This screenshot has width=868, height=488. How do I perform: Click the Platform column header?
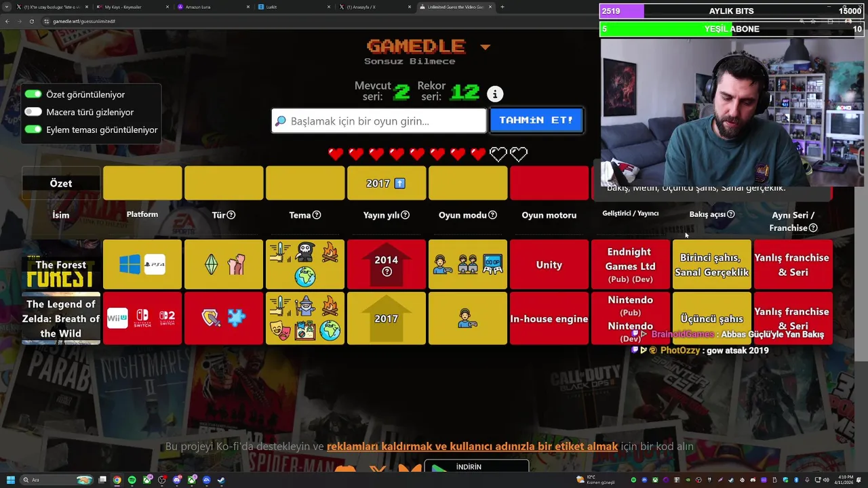coord(142,214)
